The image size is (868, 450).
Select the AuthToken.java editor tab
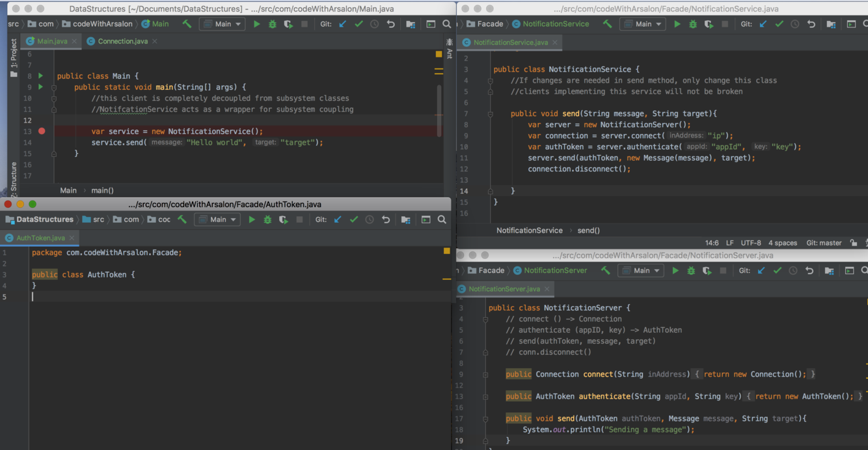(x=40, y=238)
